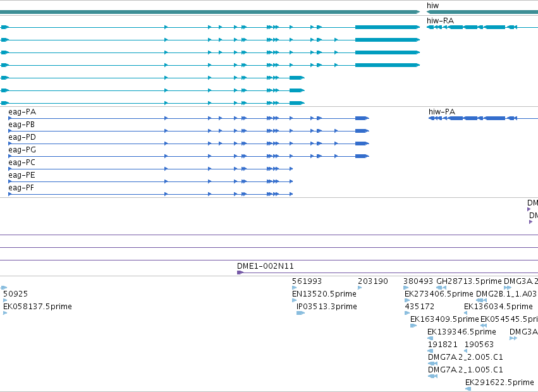Select the EST labeled 50925
This screenshot has width=538, height=392.
[x=15, y=294]
